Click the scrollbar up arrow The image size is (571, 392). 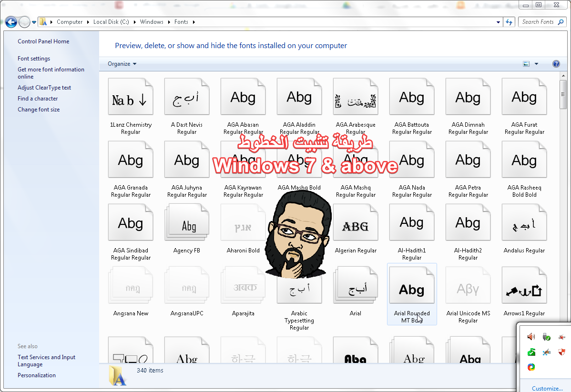coord(563,76)
